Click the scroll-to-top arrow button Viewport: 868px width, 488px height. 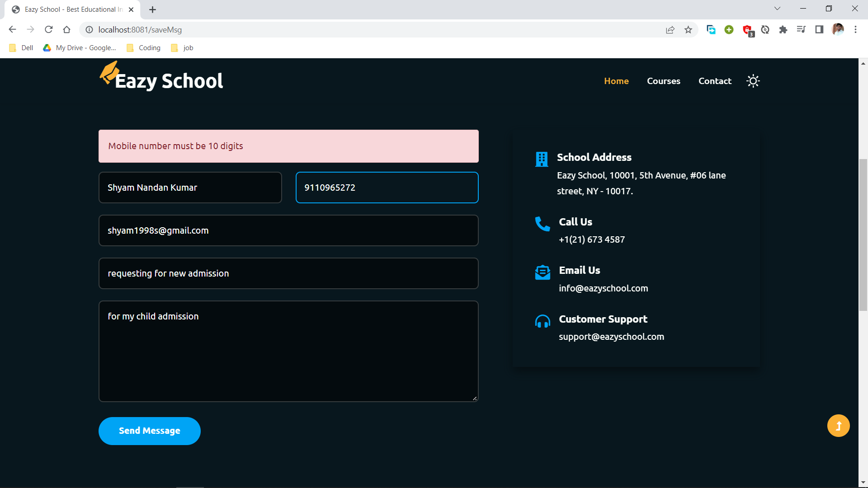pos(838,425)
